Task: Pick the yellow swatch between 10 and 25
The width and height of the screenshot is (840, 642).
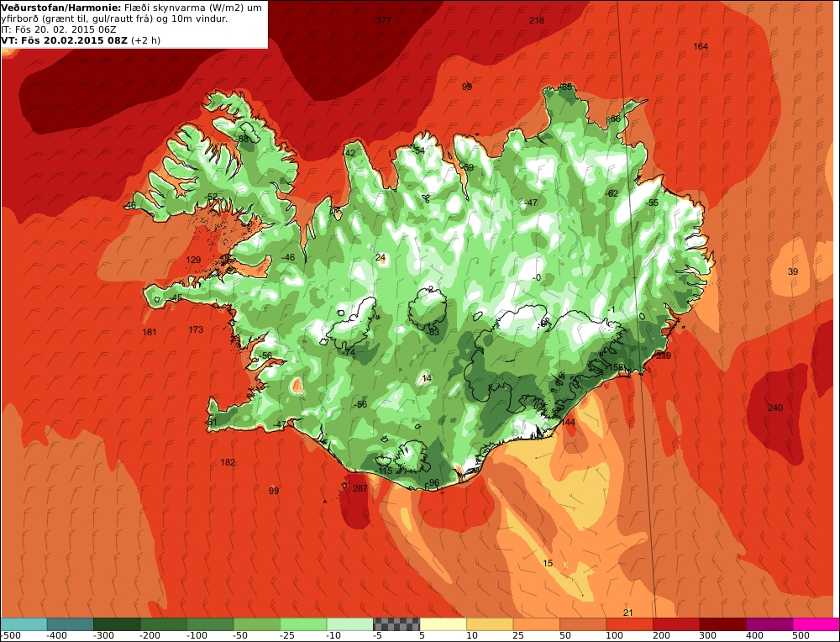Action: (490, 624)
